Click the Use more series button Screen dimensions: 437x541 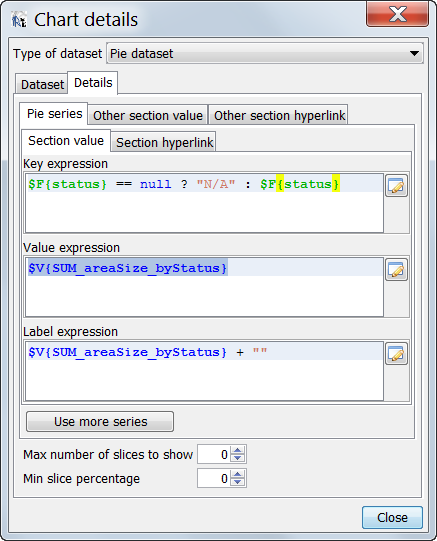click(x=100, y=421)
